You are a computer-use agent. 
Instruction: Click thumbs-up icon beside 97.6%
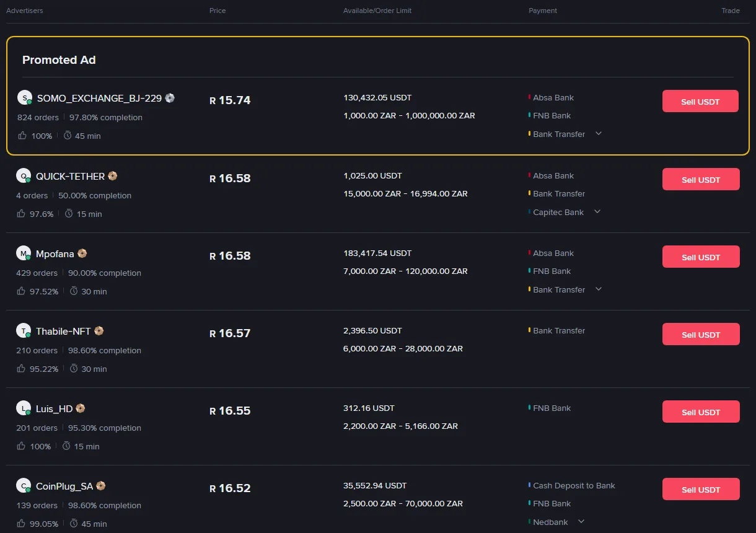coord(21,213)
